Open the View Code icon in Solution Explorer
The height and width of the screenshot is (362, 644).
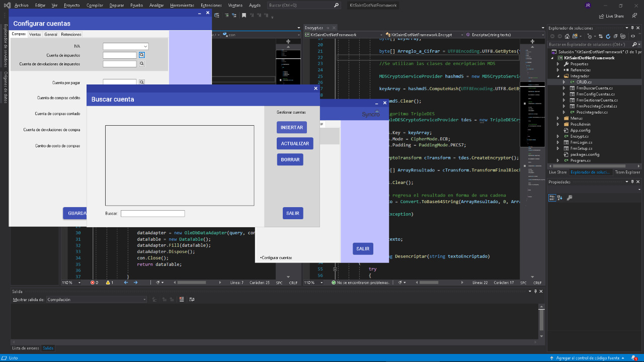[x=633, y=36]
